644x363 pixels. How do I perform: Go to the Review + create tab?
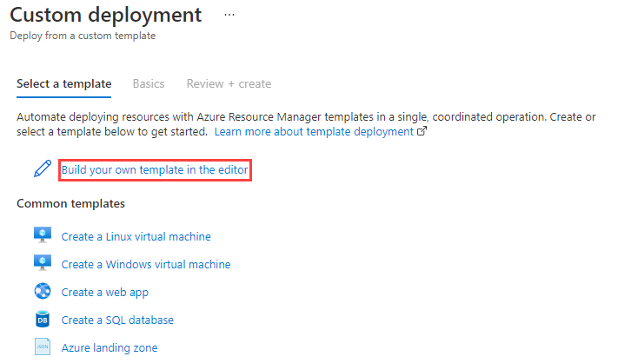coord(229,84)
